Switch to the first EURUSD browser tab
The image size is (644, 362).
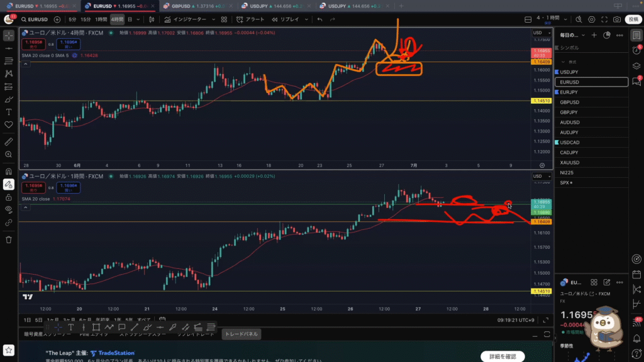click(x=41, y=6)
